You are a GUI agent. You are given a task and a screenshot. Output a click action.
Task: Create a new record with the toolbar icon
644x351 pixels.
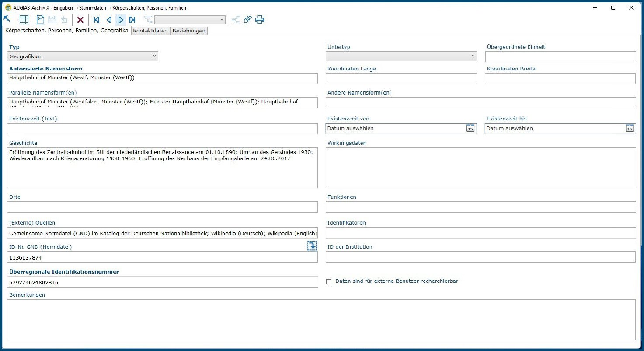[x=40, y=20]
